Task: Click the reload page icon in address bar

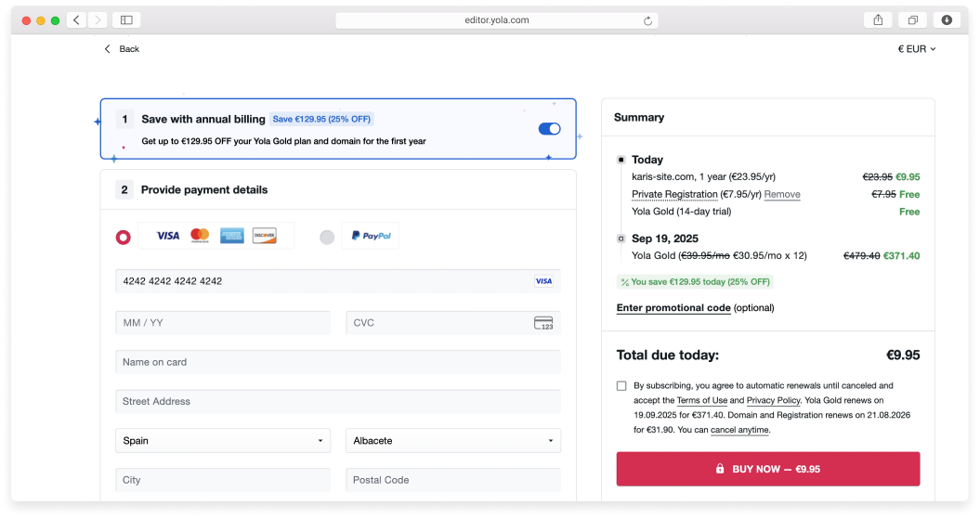Action: click(647, 20)
